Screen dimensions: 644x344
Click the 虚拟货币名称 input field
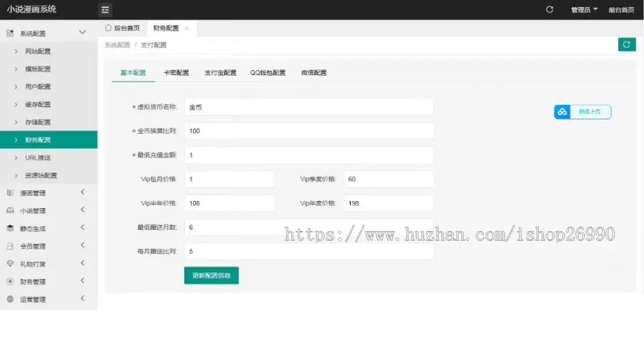click(308, 107)
